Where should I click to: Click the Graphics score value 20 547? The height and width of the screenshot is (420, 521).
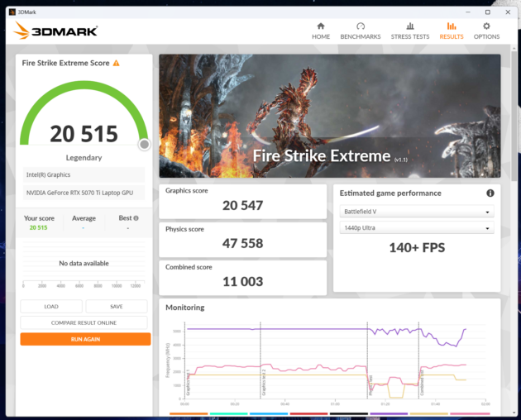(x=242, y=205)
